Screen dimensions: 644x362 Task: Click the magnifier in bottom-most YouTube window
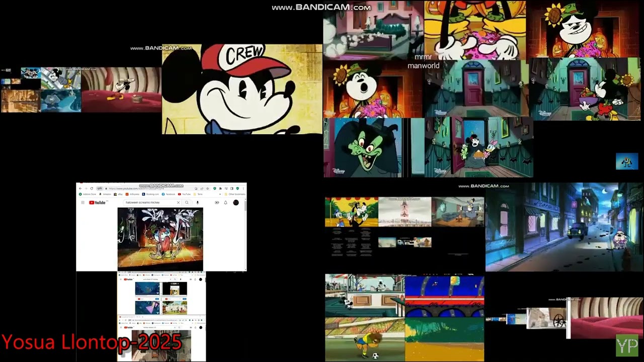[x=179, y=327]
